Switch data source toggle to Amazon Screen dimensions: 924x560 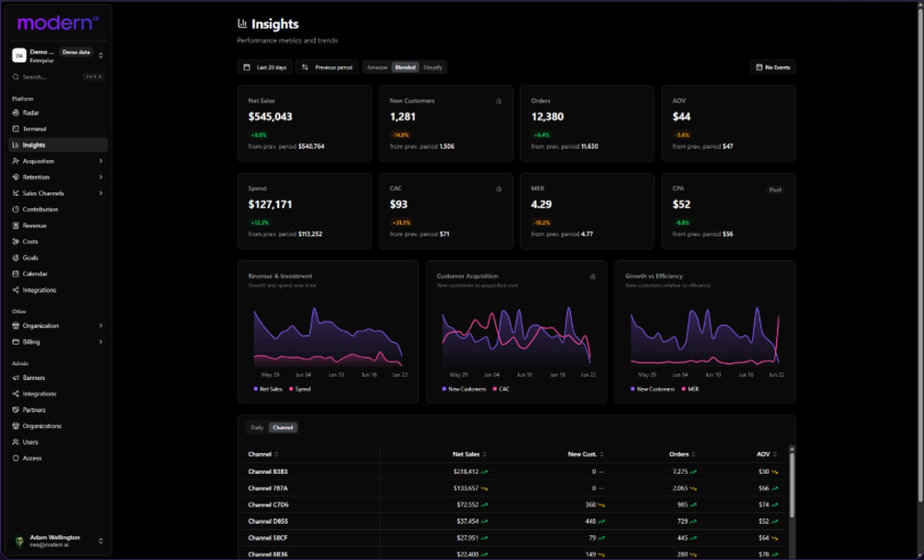(377, 67)
